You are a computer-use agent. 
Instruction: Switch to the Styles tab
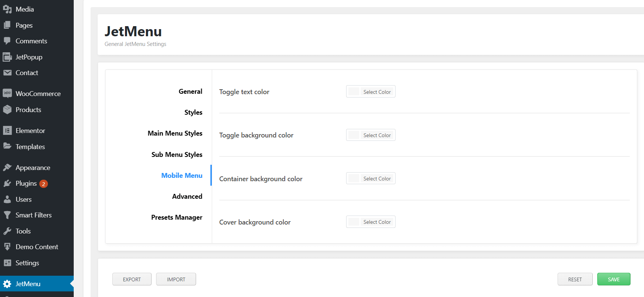[x=193, y=112]
